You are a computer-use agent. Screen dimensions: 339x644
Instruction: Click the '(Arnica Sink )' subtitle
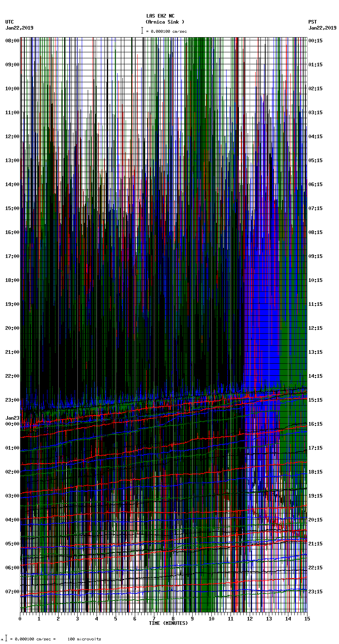[x=165, y=22]
